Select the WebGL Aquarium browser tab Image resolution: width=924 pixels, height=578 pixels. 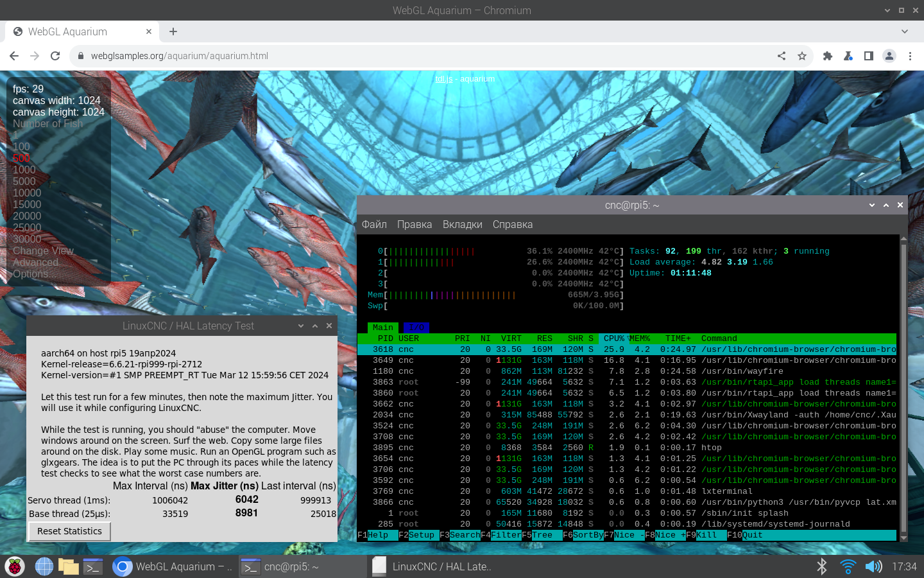[x=82, y=31]
